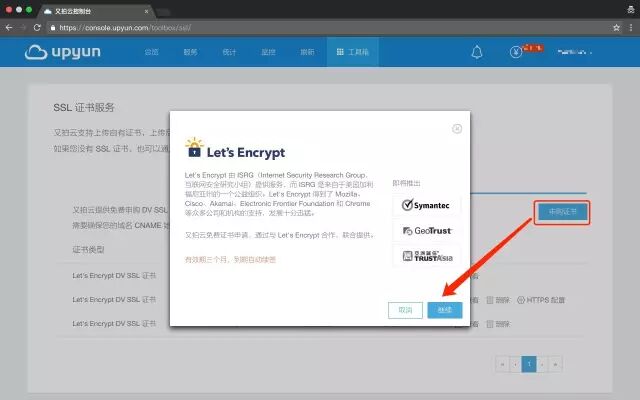Go forward in the browser
Screen dimensions: 640x400
[x=23, y=28]
